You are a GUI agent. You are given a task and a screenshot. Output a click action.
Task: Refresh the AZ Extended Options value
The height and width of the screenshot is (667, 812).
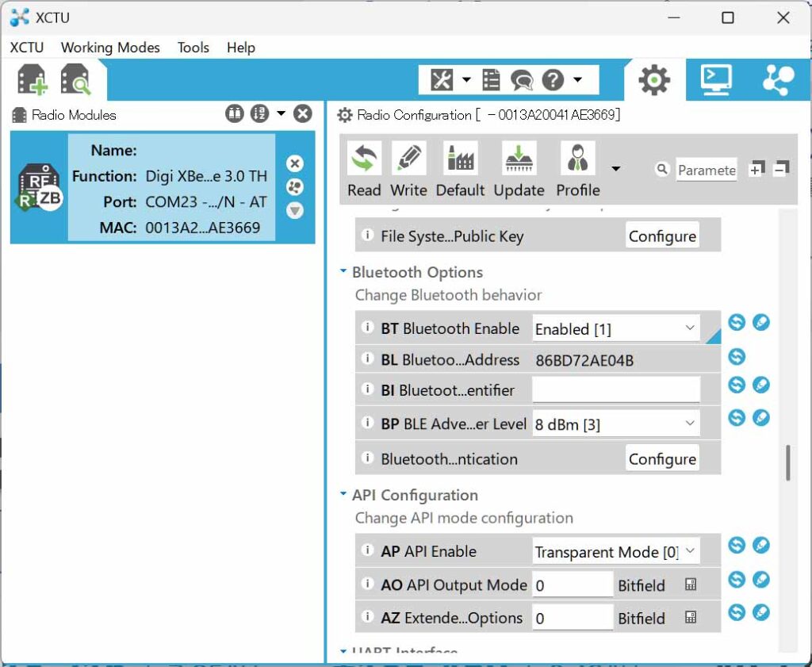point(737,612)
